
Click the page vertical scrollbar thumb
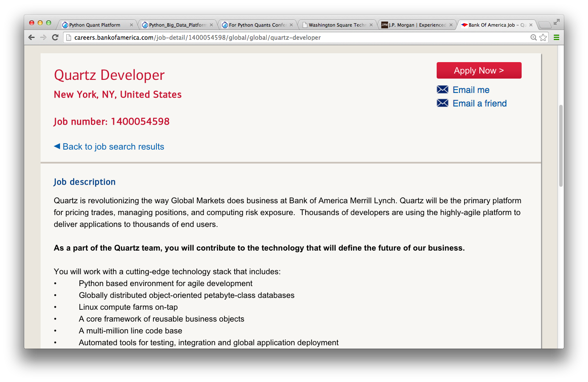coord(561,146)
